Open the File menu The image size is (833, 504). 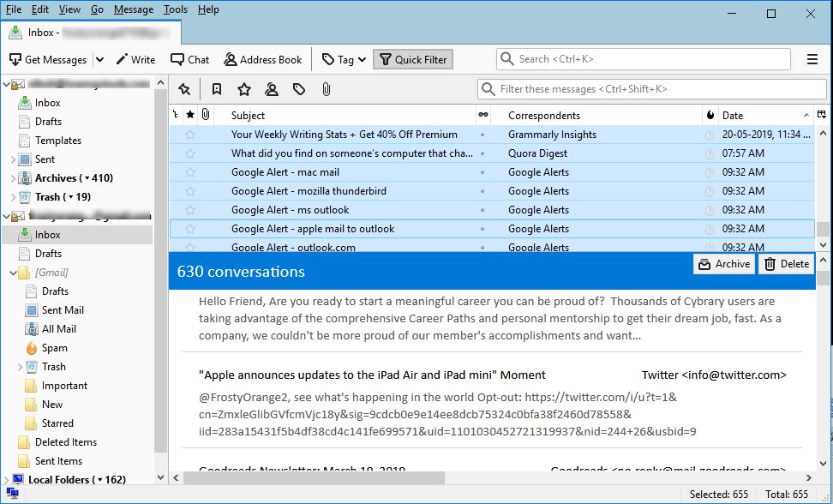click(x=14, y=9)
